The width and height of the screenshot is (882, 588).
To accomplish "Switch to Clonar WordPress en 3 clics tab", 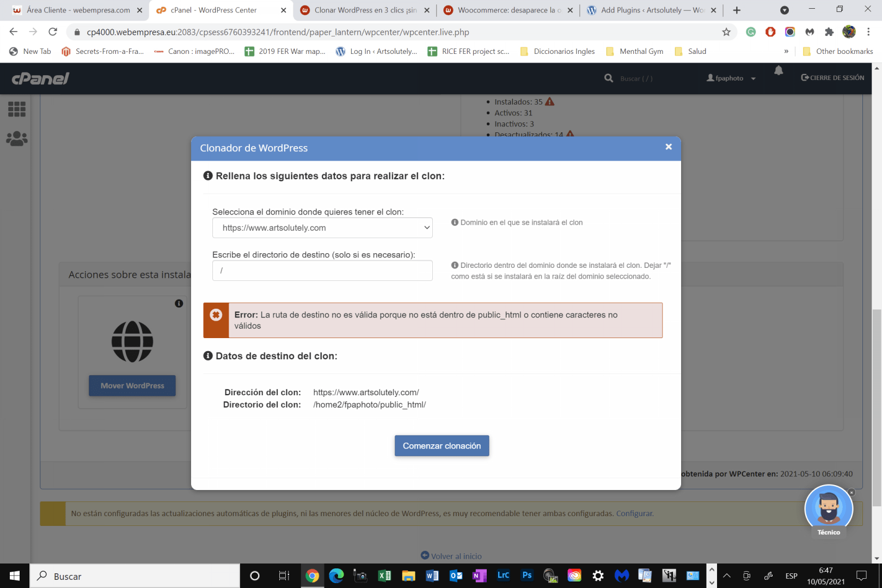I will pos(366,10).
